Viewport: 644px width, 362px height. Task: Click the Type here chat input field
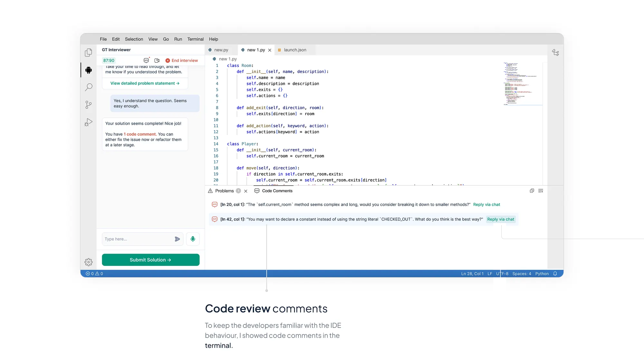coord(137,239)
